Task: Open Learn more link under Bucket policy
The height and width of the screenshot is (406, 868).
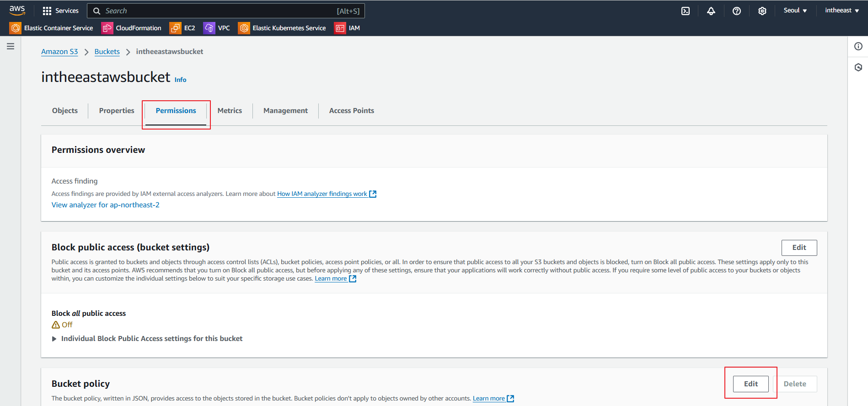Action: click(x=489, y=399)
